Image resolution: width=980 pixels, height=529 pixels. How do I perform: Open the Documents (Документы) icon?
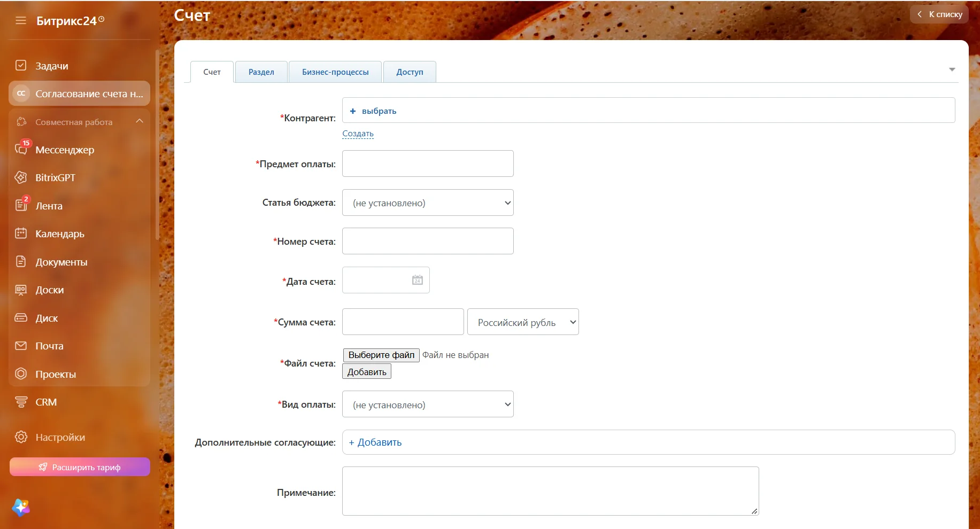[21, 262]
